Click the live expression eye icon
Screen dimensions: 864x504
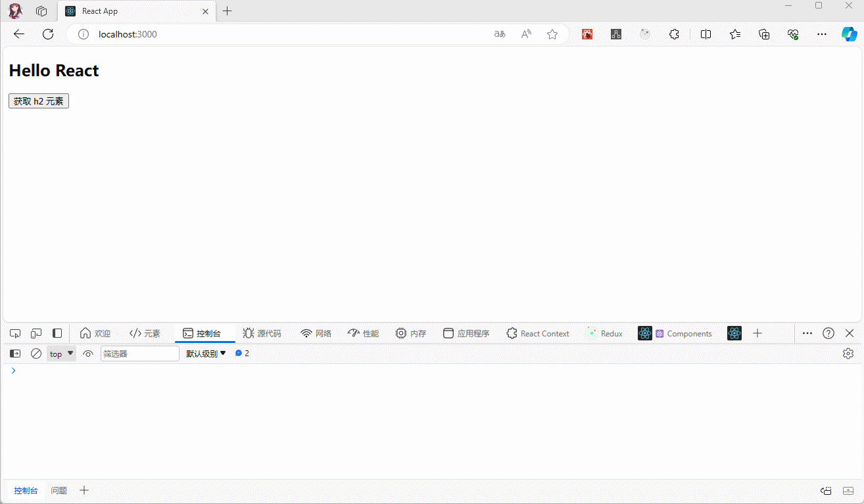(88, 354)
